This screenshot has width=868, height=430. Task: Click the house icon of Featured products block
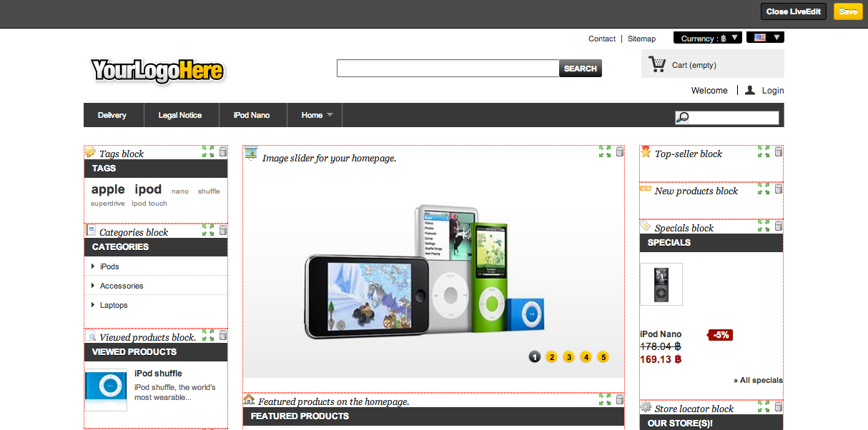click(249, 399)
